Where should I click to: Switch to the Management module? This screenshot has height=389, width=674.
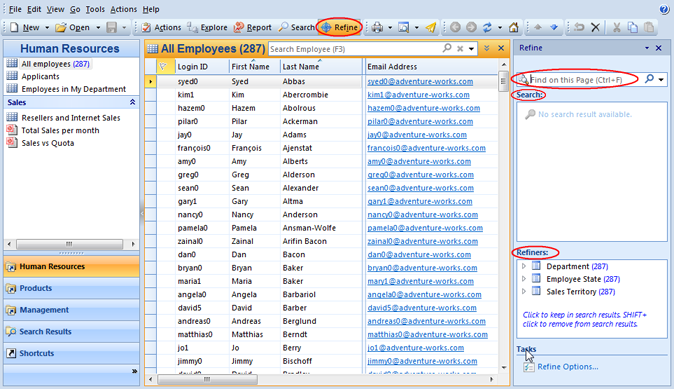[71, 309]
